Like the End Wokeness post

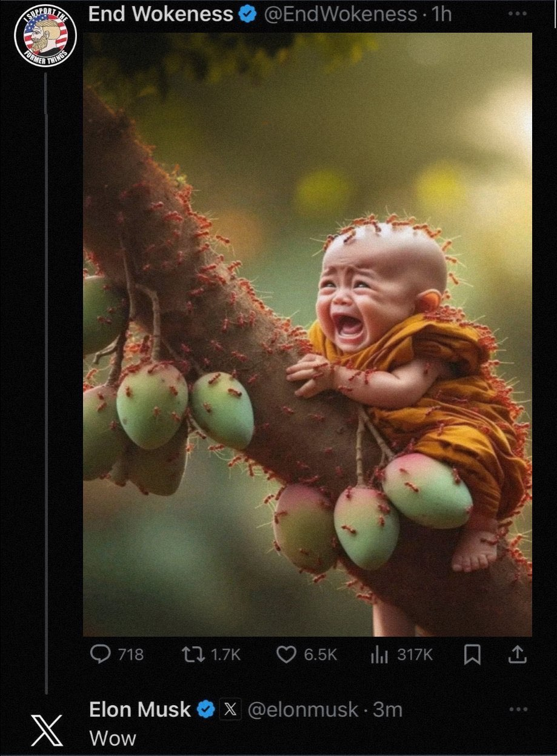[286, 654]
